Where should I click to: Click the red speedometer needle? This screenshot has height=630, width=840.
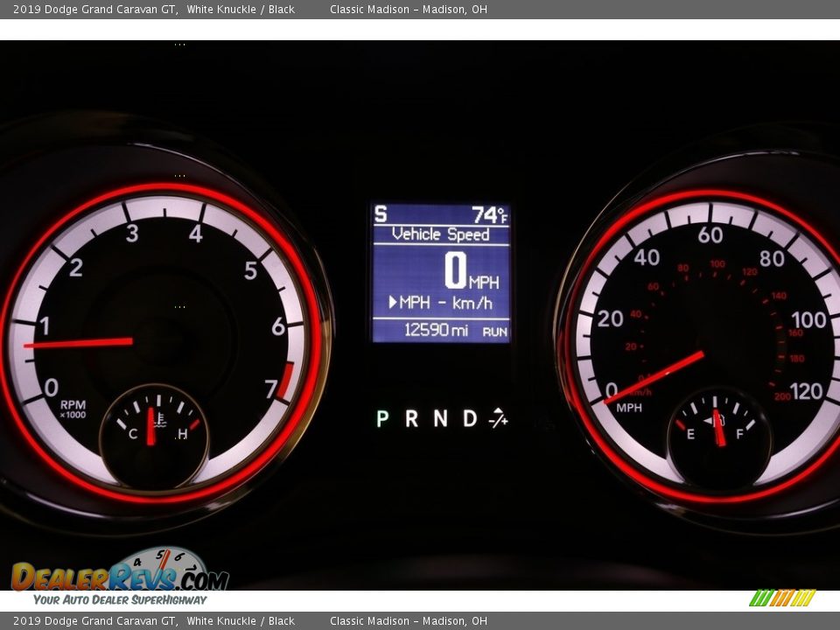click(656, 376)
